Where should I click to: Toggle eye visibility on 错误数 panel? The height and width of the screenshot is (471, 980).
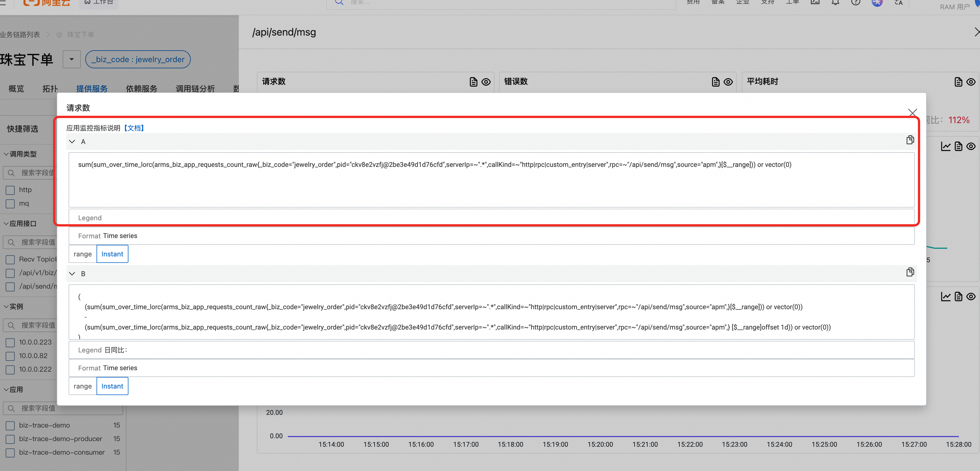coord(728,82)
